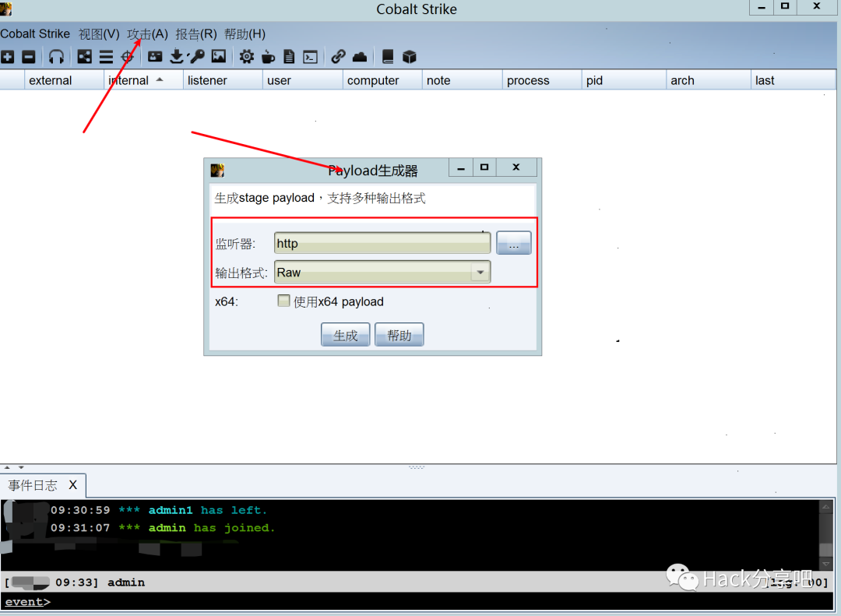841x616 pixels.
Task: Click the 生成stage payload description text
Action: pos(320,198)
